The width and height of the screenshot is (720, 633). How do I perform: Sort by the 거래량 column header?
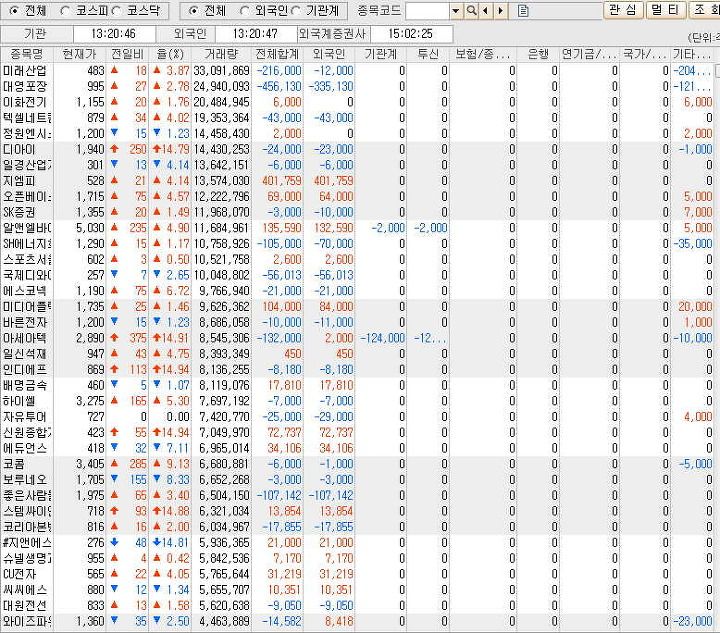pyautogui.click(x=221, y=54)
